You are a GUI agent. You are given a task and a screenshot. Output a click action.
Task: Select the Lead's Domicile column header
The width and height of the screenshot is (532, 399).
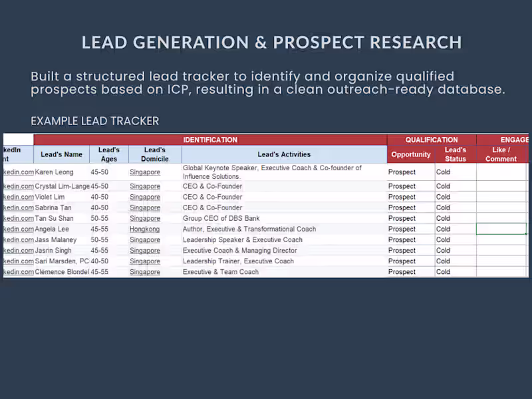pyautogui.click(x=155, y=154)
